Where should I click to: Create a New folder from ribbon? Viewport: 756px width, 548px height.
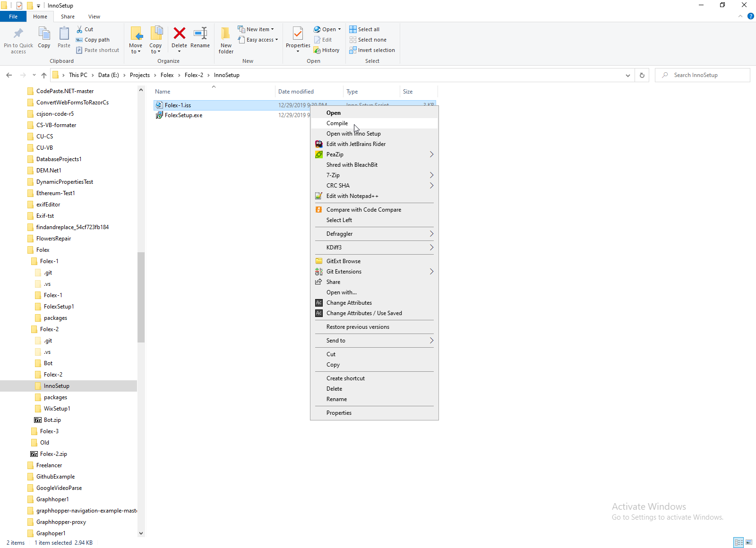pyautogui.click(x=226, y=40)
